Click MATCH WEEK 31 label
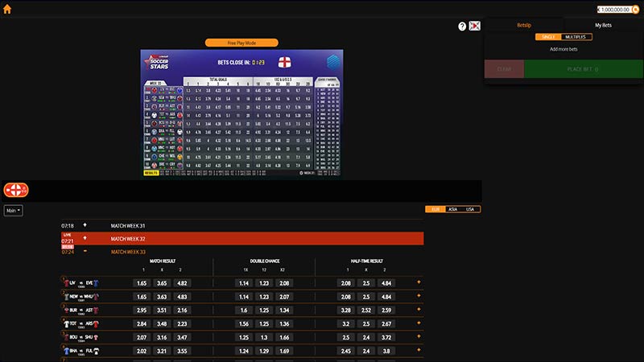Screen dimensions: 644x362 click(x=128, y=226)
